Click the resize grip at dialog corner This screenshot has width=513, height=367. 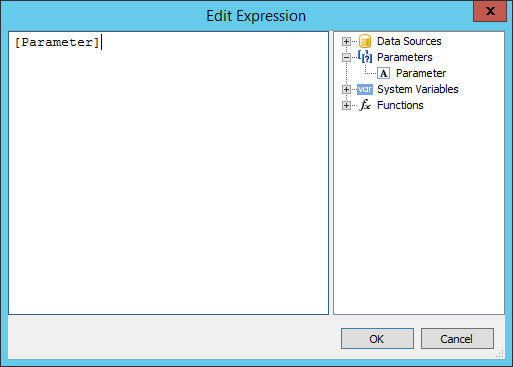coord(499,353)
